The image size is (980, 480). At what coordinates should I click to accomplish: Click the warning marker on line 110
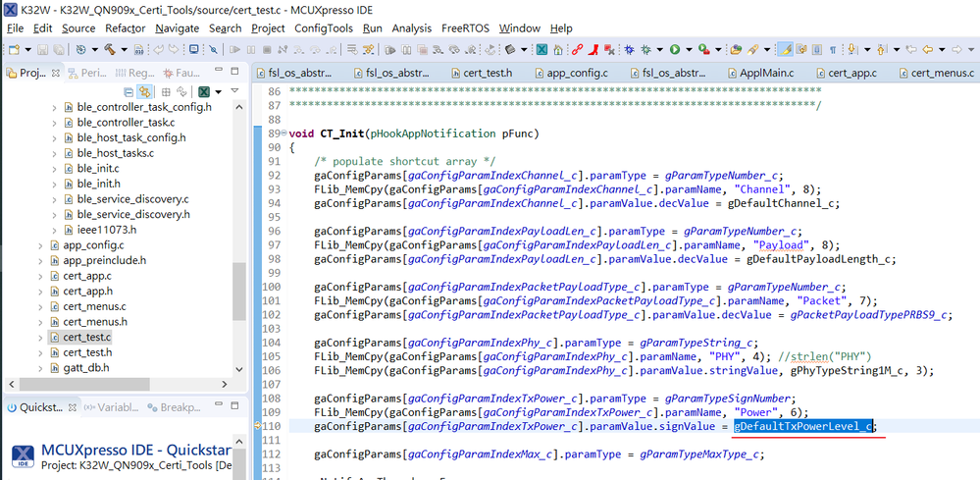(x=257, y=426)
